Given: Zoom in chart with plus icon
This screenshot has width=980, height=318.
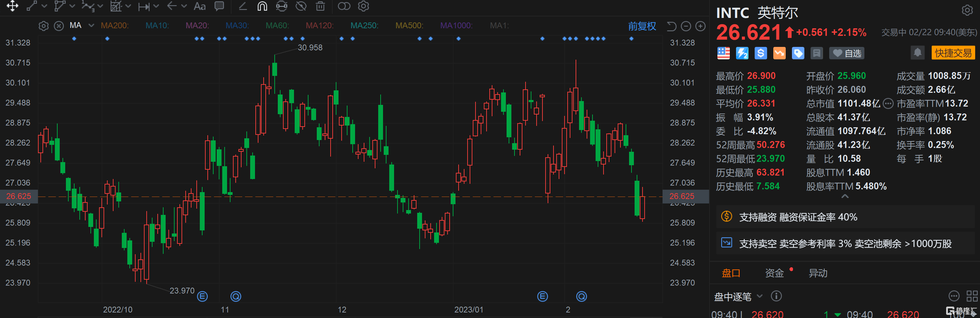Looking at the screenshot, I should pos(700,26).
